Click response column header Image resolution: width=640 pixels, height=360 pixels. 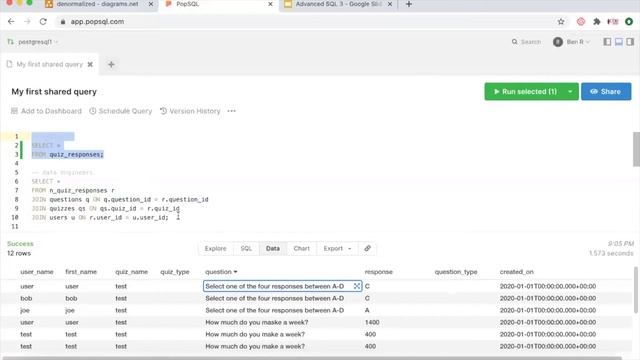pyautogui.click(x=378, y=272)
